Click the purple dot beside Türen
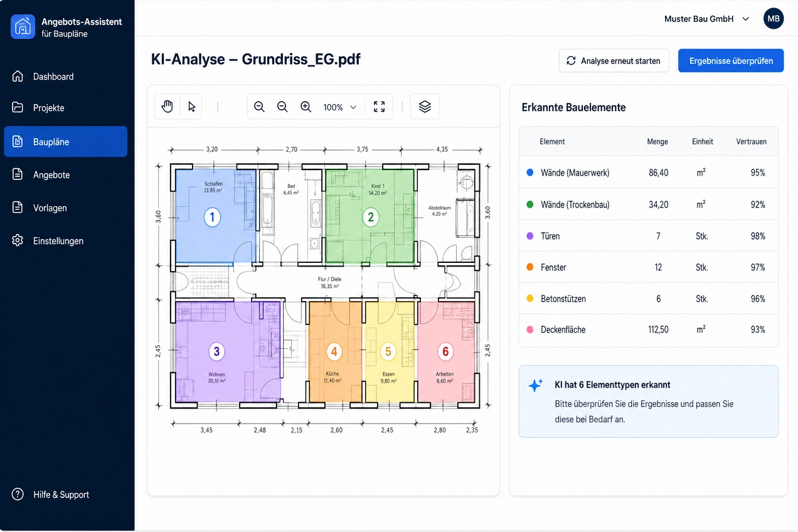The height and width of the screenshot is (532, 798). pyautogui.click(x=530, y=236)
